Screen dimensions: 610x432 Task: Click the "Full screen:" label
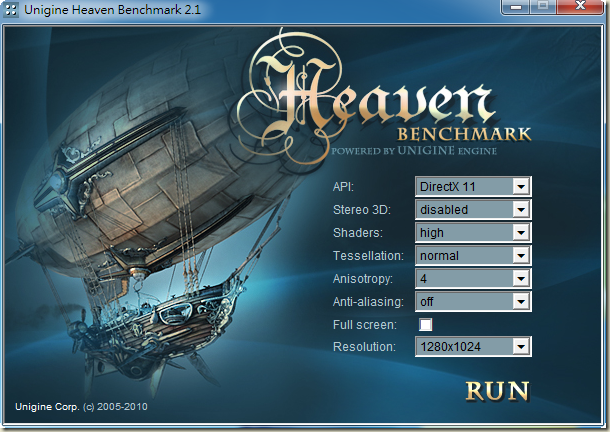365,325
